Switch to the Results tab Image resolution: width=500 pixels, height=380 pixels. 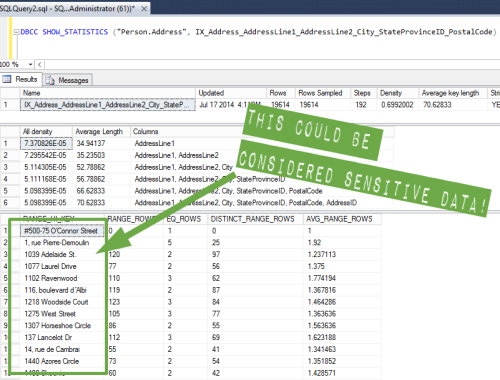point(21,79)
